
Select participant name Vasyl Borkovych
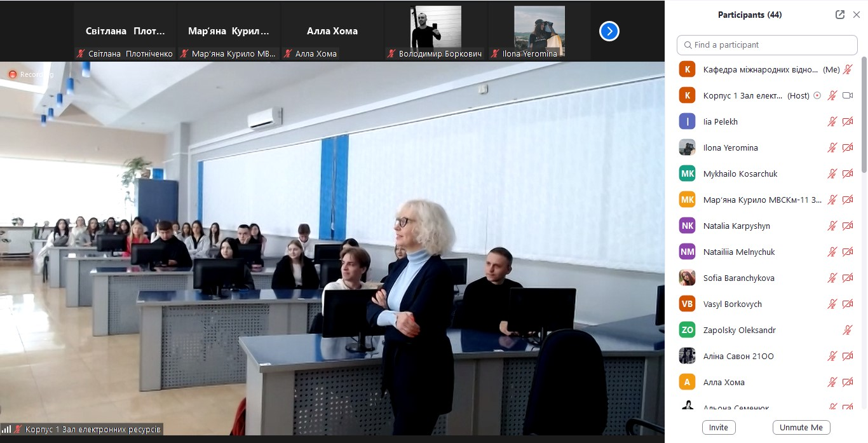tap(733, 304)
